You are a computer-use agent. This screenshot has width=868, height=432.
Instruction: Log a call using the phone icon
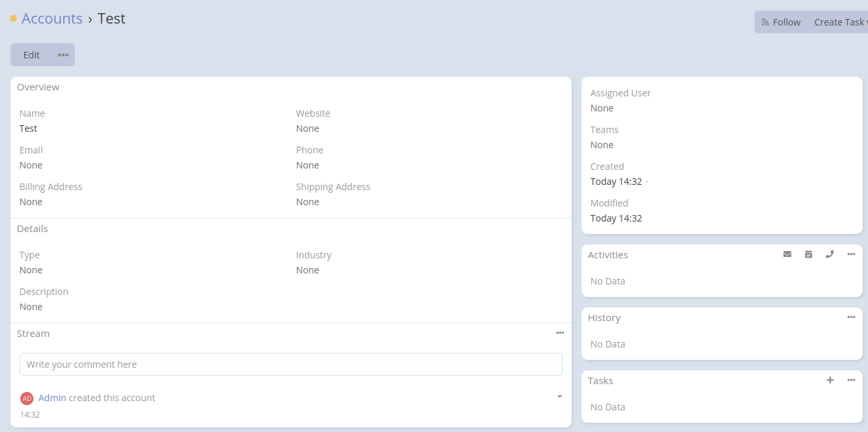pos(829,254)
